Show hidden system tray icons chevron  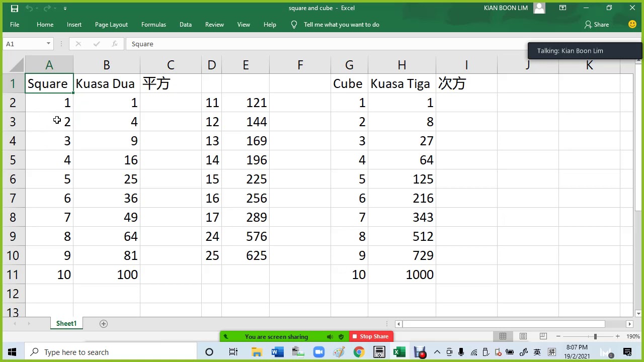tap(437, 352)
